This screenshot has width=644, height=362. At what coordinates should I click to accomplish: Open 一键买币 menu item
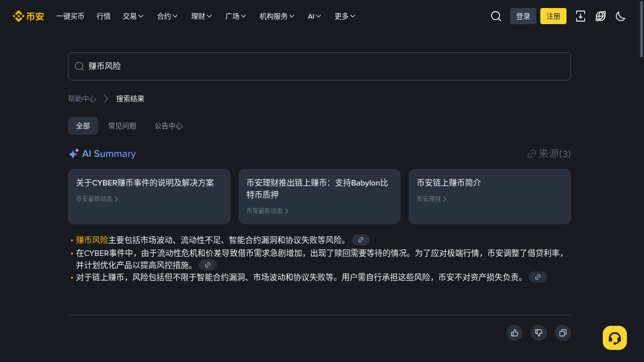click(70, 16)
